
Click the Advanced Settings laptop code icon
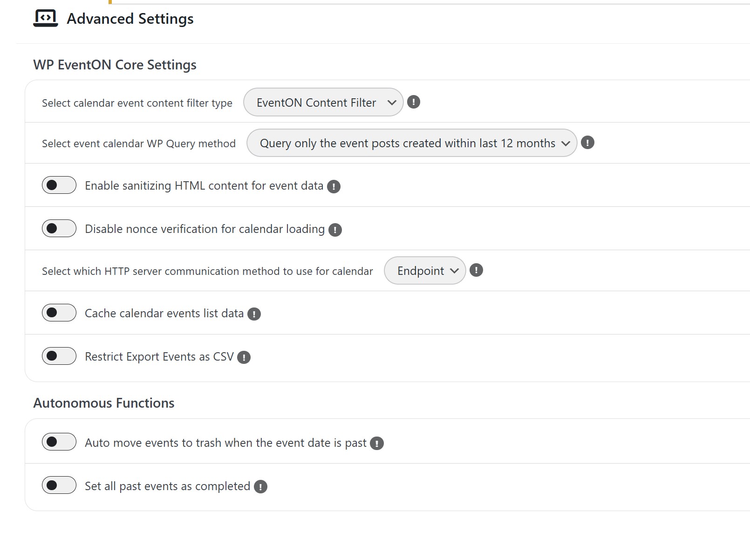(x=45, y=19)
